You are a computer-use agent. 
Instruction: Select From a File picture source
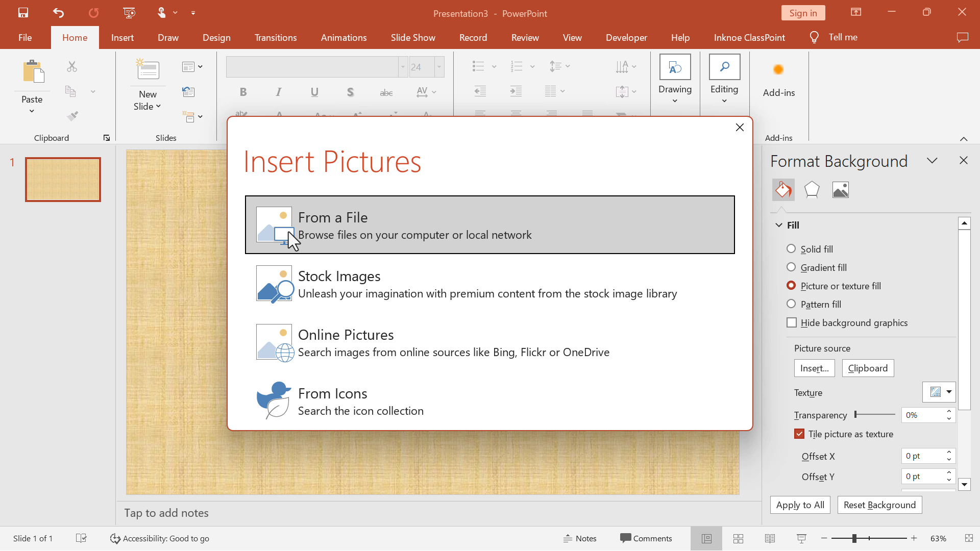click(x=490, y=224)
